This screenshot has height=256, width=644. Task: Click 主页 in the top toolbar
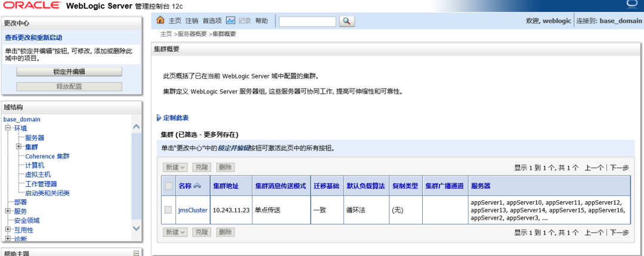point(175,21)
